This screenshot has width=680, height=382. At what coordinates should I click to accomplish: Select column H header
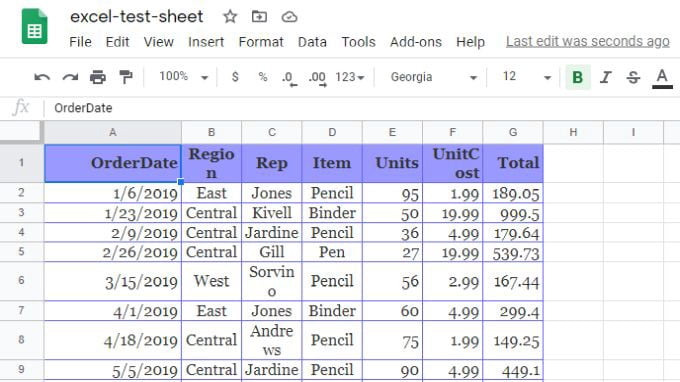coord(573,133)
